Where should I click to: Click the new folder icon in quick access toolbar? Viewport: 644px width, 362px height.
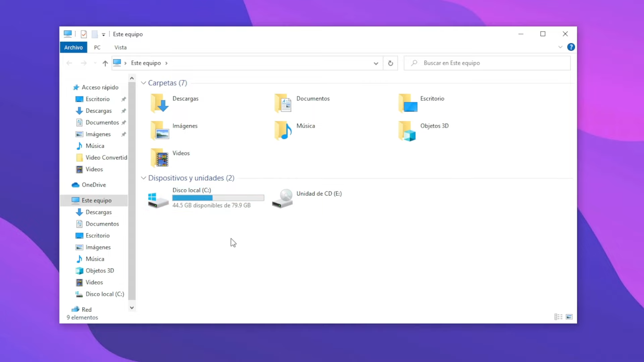click(x=95, y=34)
